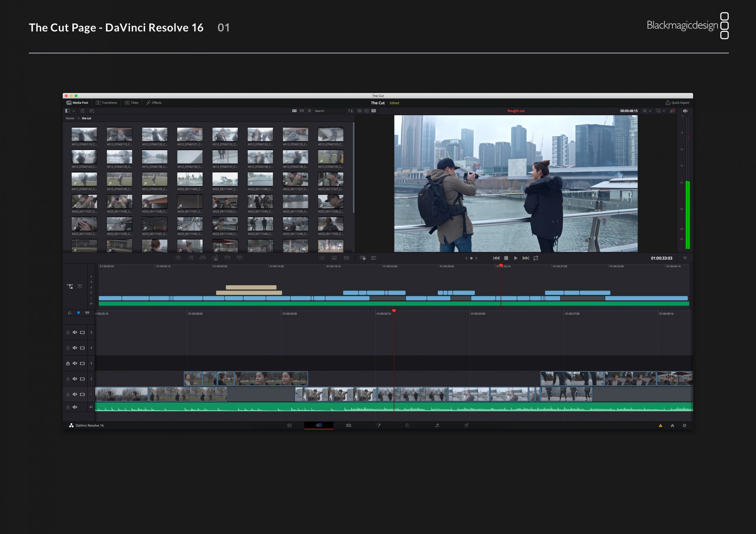This screenshot has height=534, width=756.
Task: Disable video on track 2
Action: tap(82, 379)
